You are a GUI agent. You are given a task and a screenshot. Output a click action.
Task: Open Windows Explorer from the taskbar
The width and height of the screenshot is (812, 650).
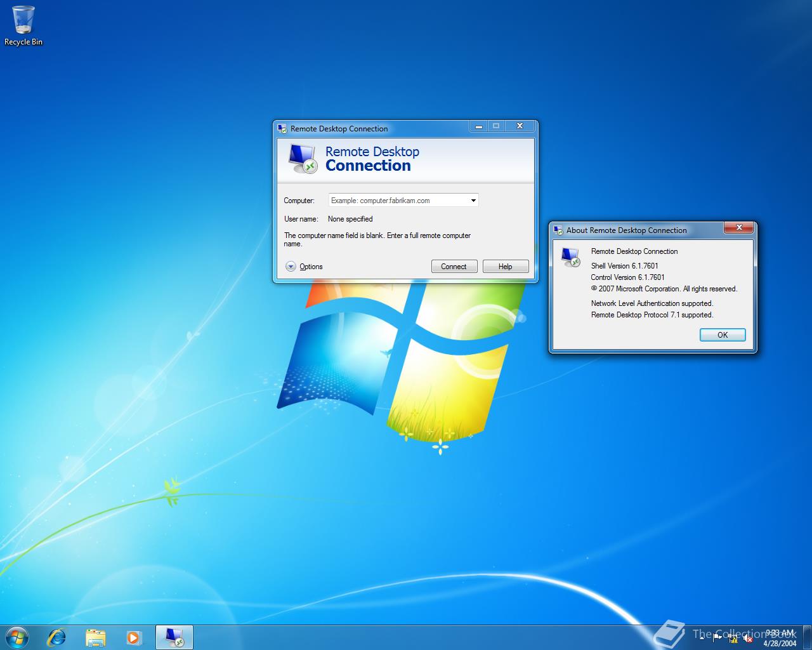point(96,637)
